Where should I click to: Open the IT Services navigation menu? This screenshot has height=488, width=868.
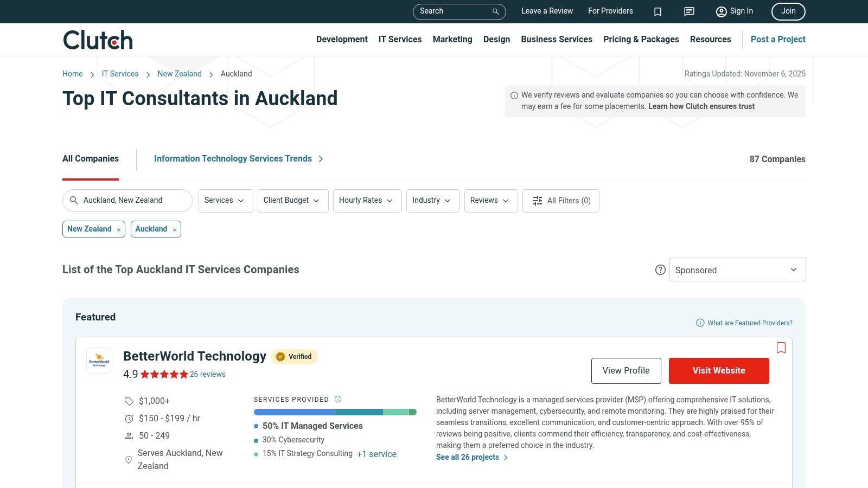coord(400,39)
